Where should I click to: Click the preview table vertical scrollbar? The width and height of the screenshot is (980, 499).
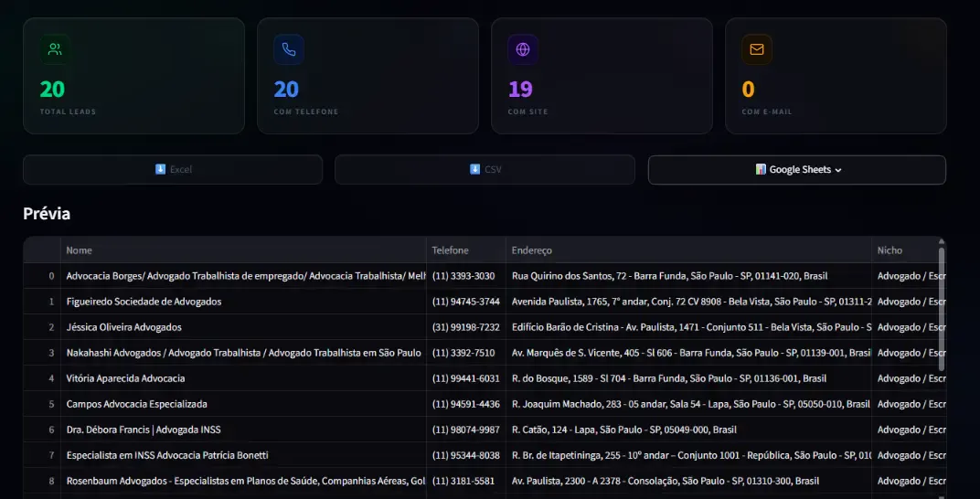pos(942,304)
